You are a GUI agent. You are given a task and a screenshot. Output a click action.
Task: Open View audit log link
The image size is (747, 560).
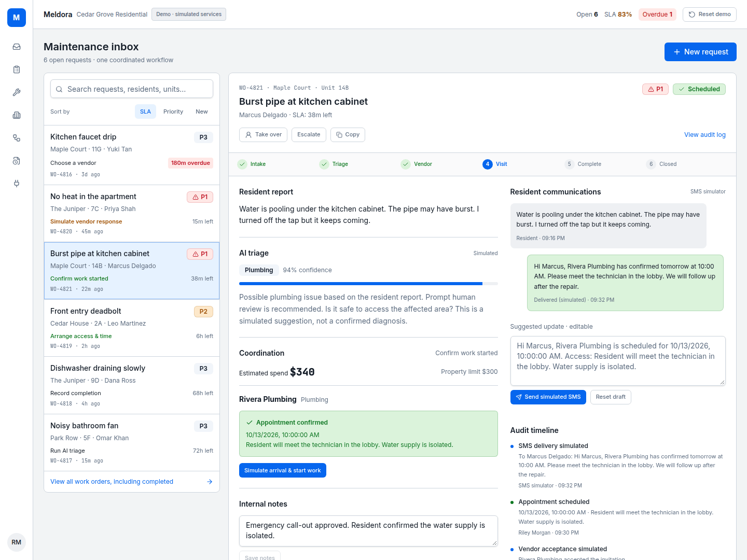(x=704, y=135)
